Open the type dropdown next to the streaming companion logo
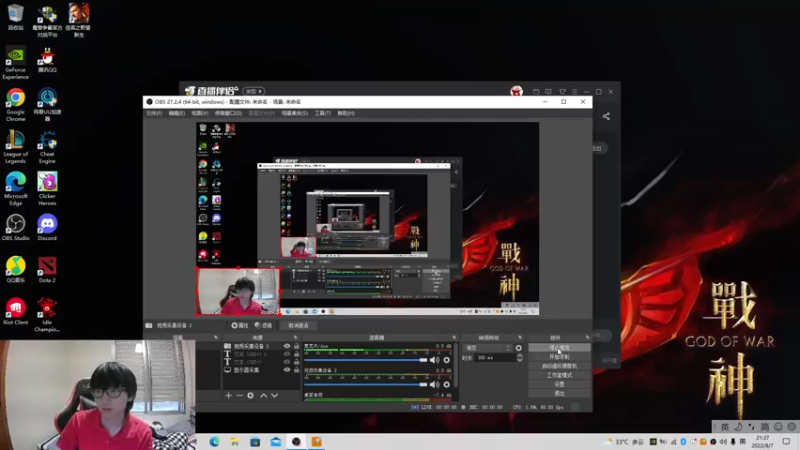 [x=254, y=91]
